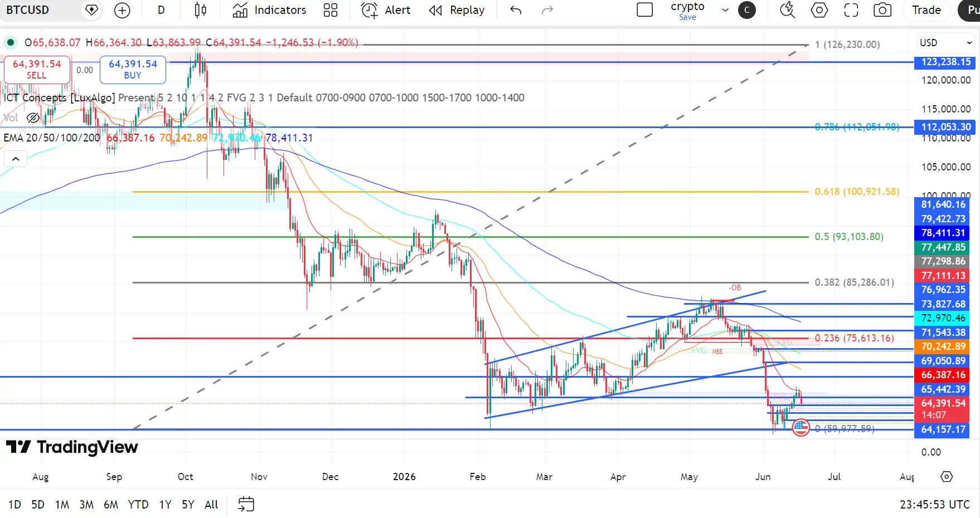Open the C user profile avatar
980x518 pixels.
click(747, 10)
